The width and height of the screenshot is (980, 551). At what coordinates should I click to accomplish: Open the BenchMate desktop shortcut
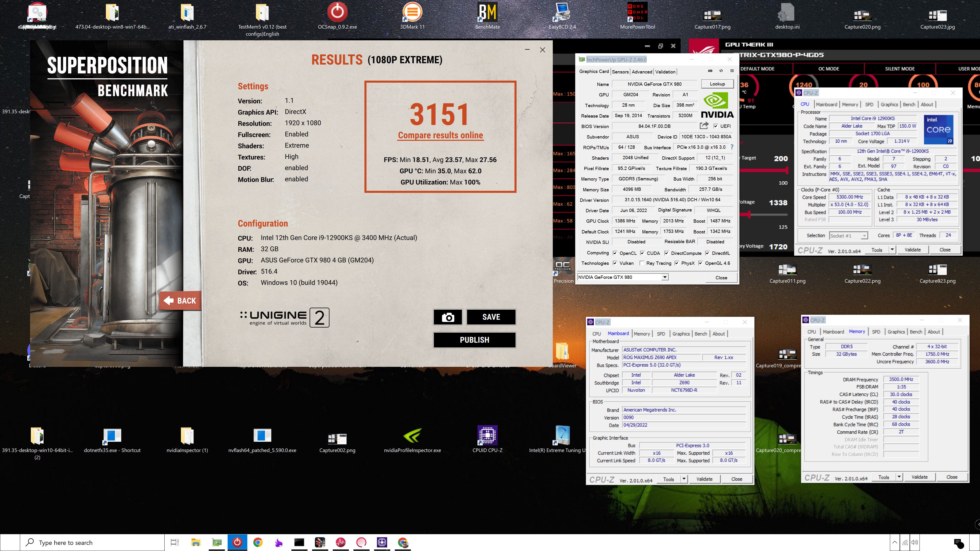pyautogui.click(x=487, y=16)
